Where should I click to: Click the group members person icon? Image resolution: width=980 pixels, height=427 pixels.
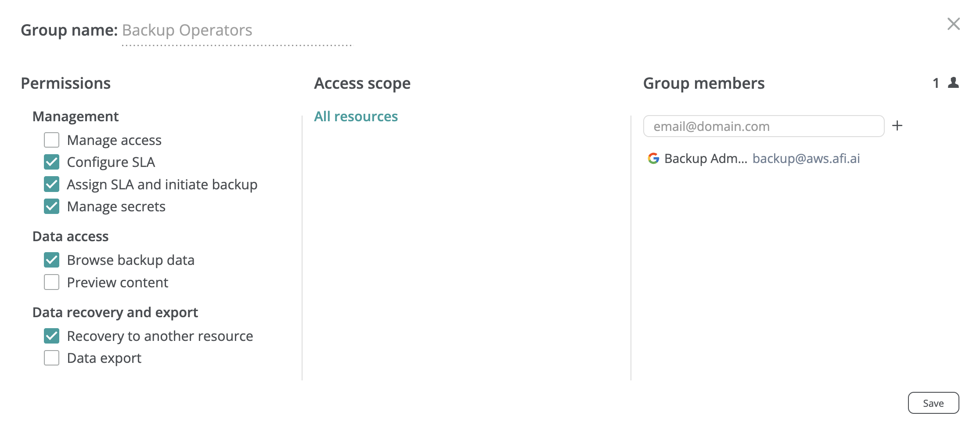953,83
